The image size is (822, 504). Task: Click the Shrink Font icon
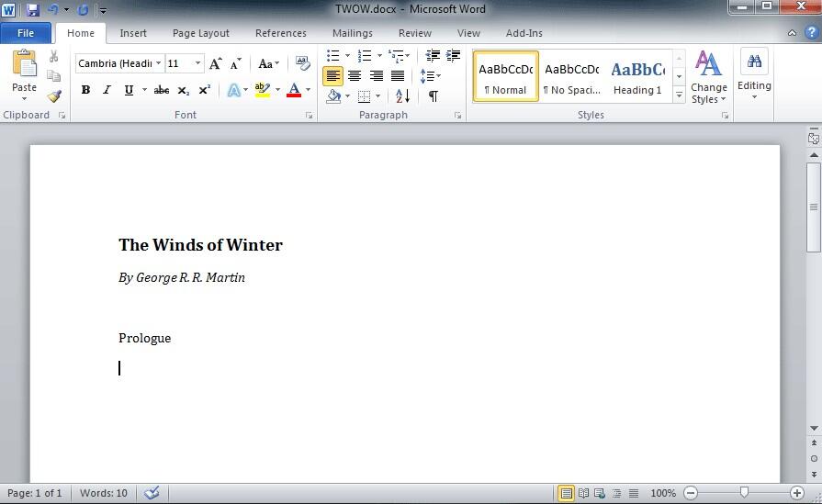point(236,63)
